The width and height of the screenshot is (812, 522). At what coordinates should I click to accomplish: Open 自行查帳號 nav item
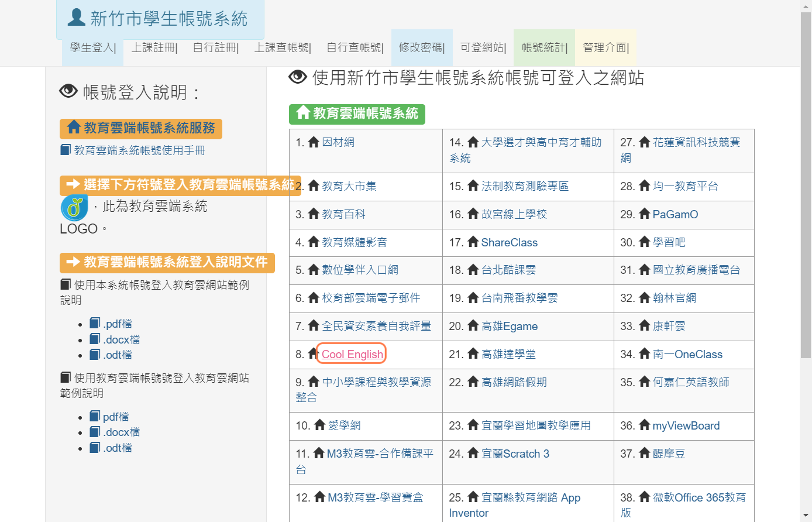pos(355,47)
